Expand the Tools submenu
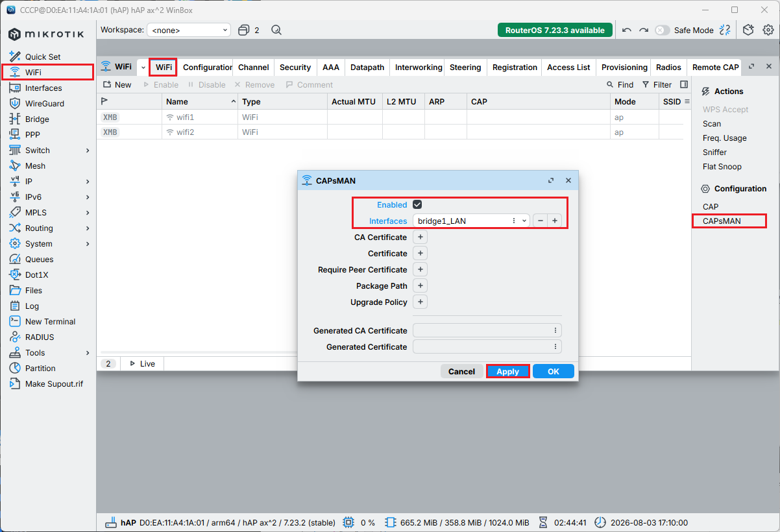This screenshot has height=532, width=780. pyautogui.click(x=88, y=353)
